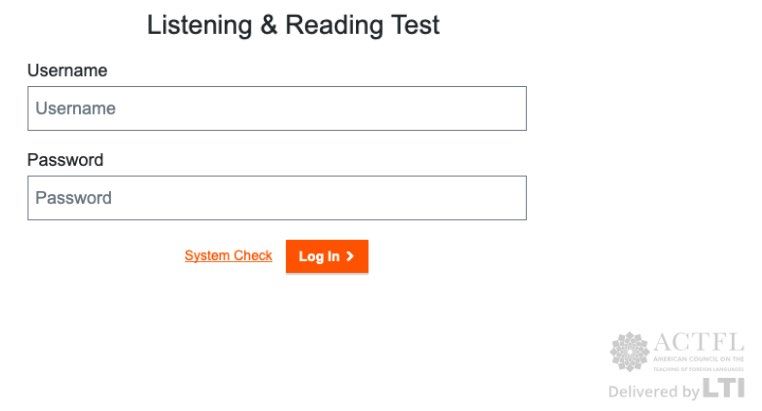Click the LTI logo mark
The height and width of the screenshot is (411, 762).
(724, 388)
